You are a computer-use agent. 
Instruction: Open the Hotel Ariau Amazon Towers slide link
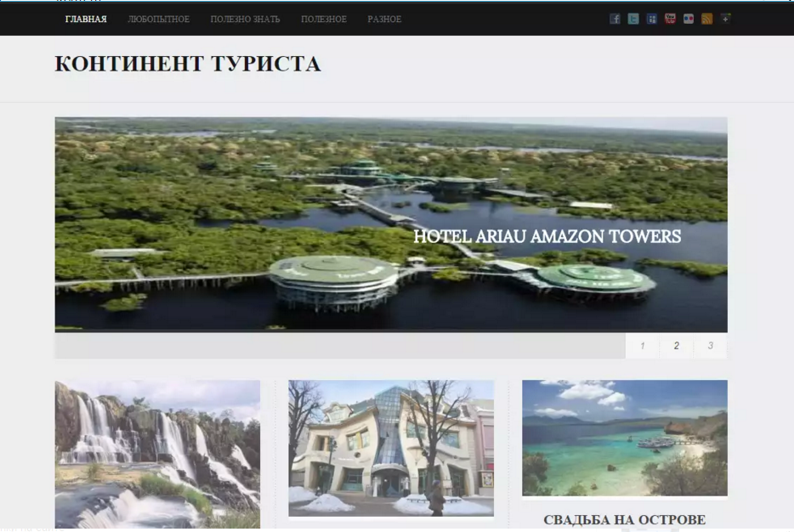547,236
